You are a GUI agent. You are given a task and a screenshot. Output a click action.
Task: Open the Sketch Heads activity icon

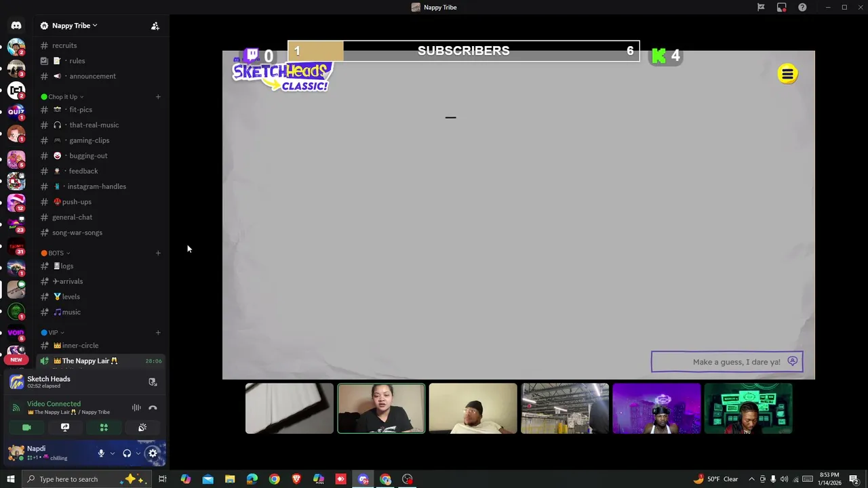16,382
